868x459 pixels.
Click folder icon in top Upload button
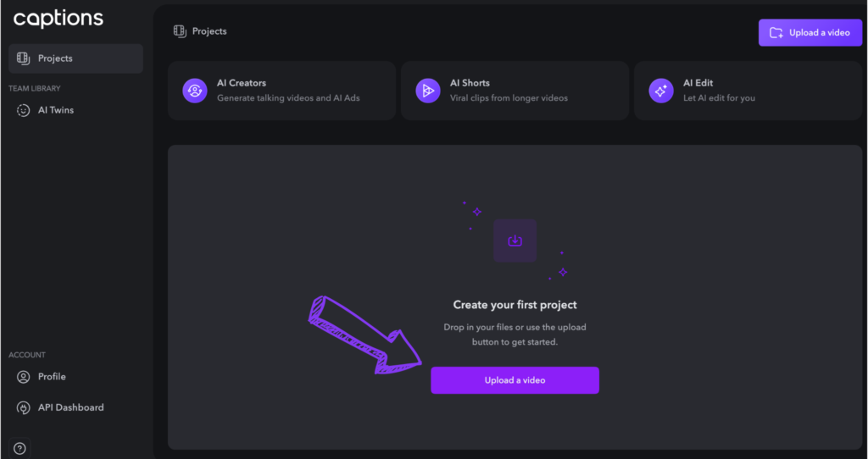pos(776,33)
